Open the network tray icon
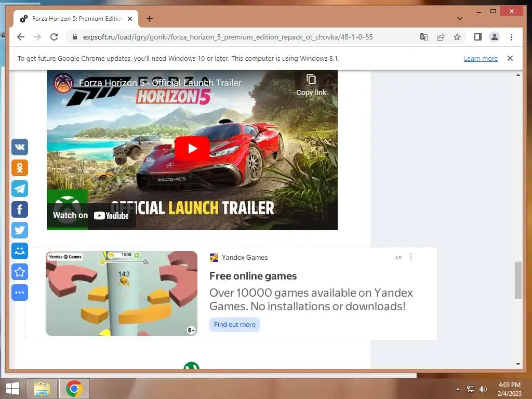This screenshot has width=532, height=399. click(x=471, y=389)
